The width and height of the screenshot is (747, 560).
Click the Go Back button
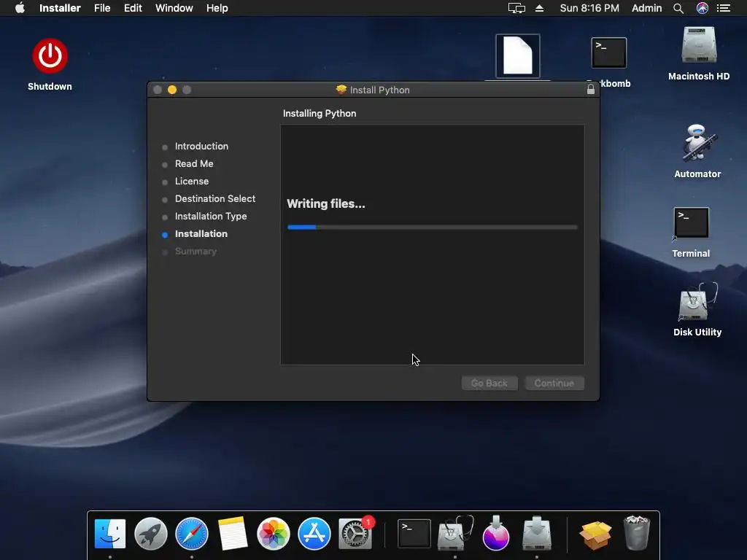click(x=489, y=384)
